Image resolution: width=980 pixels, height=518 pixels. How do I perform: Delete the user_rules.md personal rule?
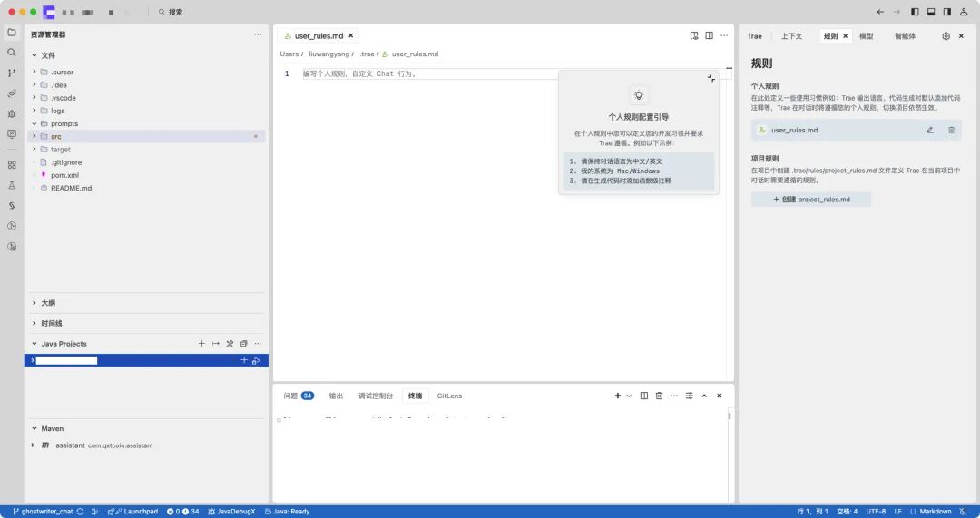pos(951,130)
